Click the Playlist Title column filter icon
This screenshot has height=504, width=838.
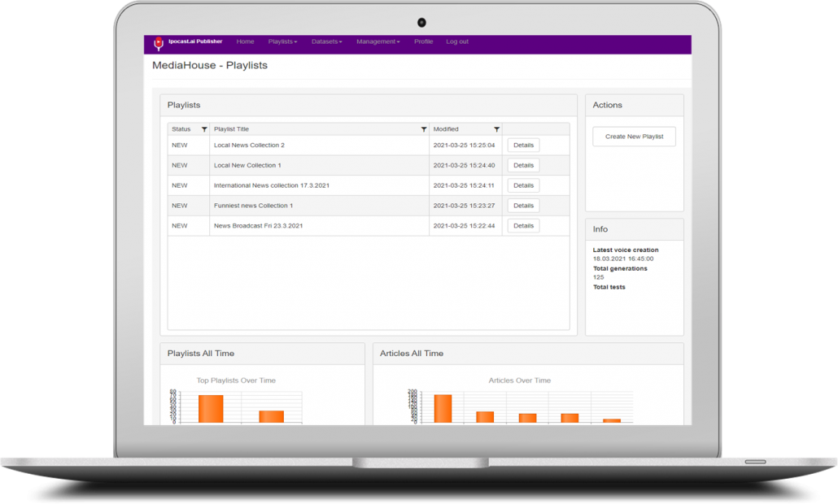(x=423, y=129)
